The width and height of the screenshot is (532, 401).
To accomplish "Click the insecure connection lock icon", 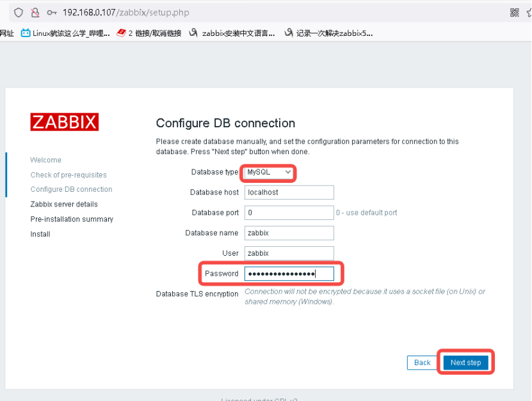I will click(x=35, y=13).
